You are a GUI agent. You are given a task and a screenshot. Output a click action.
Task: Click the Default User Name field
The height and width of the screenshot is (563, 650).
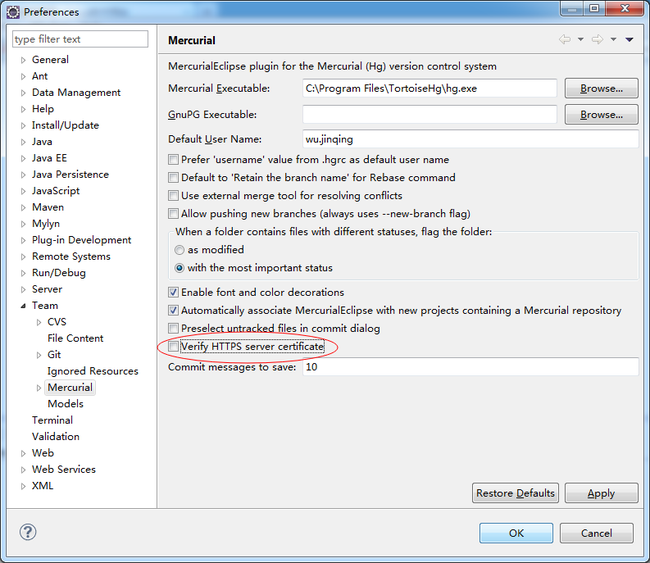pos(471,139)
